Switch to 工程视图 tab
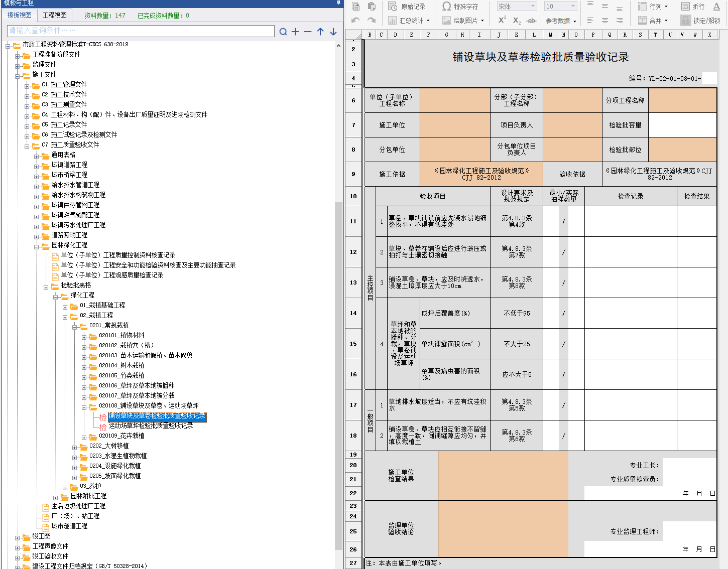Viewport: 728px width, 569px height. 55,15
